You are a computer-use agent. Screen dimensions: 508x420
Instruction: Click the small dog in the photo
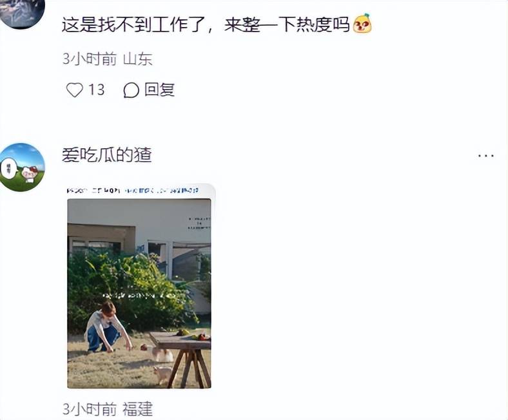pyautogui.click(x=163, y=374)
